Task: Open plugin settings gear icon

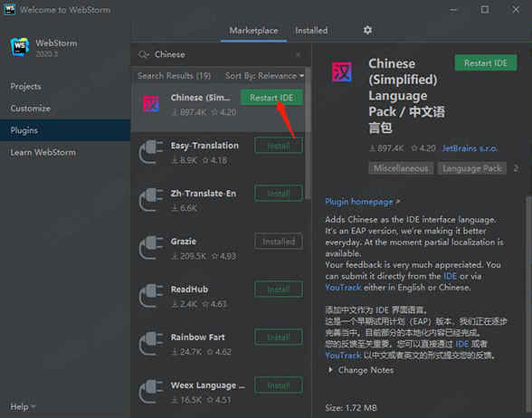Action: (367, 30)
